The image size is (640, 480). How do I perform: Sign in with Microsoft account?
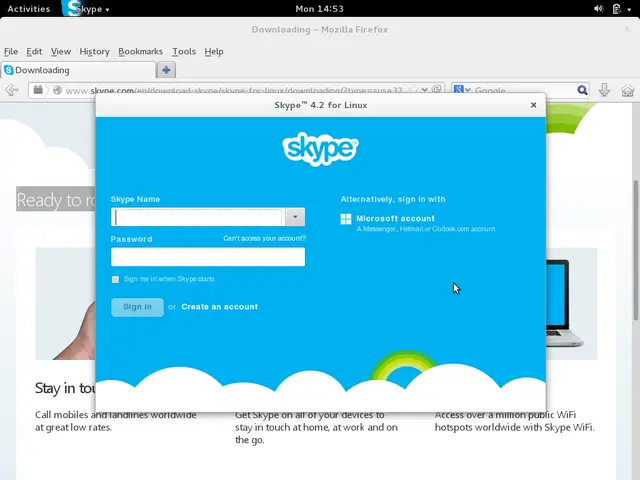[396, 218]
